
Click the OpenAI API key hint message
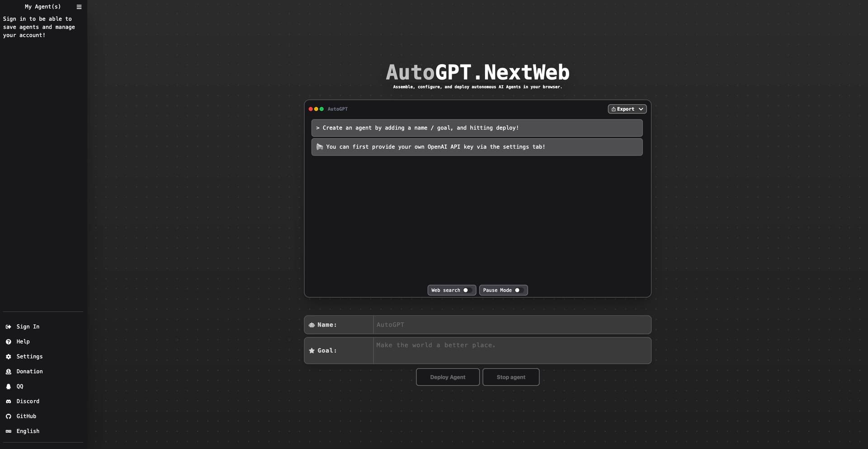point(477,147)
